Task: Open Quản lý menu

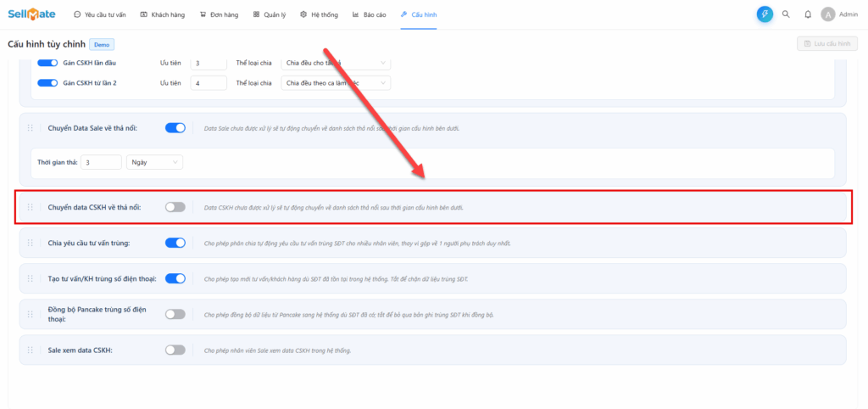Action: [x=270, y=15]
